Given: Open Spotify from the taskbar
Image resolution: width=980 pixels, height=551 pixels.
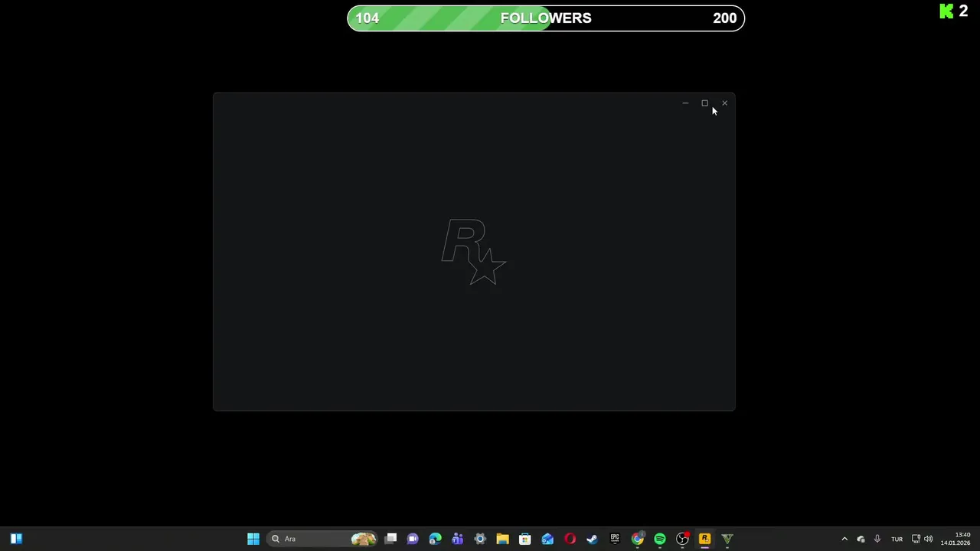Looking at the screenshot, I should (x=660, y=539).
